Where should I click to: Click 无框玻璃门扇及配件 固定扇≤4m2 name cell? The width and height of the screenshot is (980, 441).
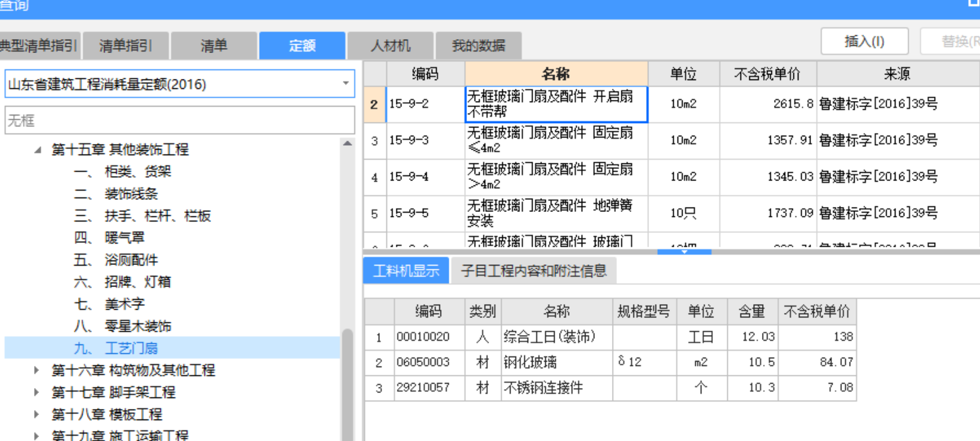556,141
